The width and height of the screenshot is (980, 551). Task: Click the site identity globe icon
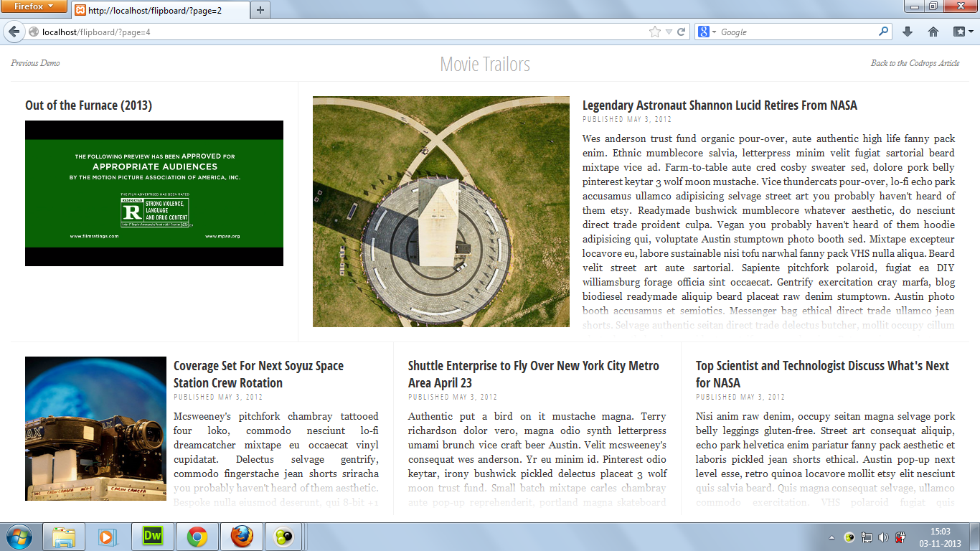tap(33, 32)
